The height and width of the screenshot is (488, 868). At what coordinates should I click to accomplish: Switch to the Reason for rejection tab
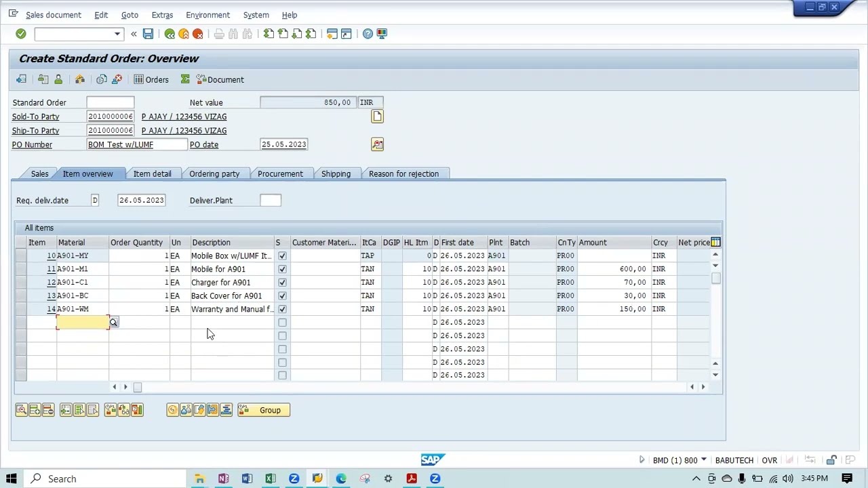(403, 174)
